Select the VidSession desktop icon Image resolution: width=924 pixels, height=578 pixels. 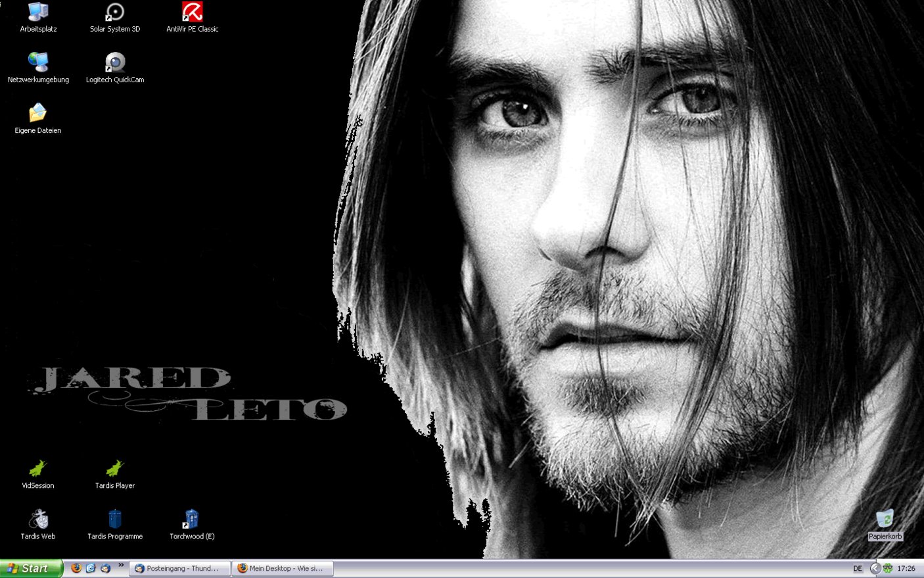38,469
